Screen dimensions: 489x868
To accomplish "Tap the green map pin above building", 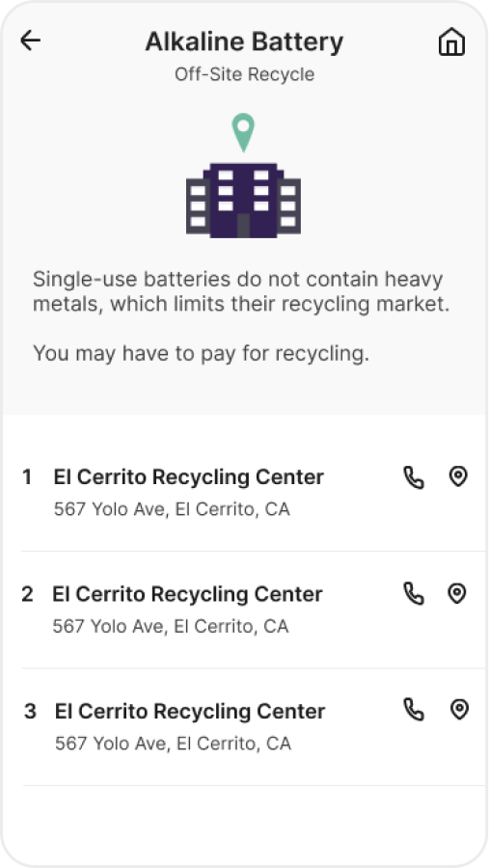I will point(243,132).
